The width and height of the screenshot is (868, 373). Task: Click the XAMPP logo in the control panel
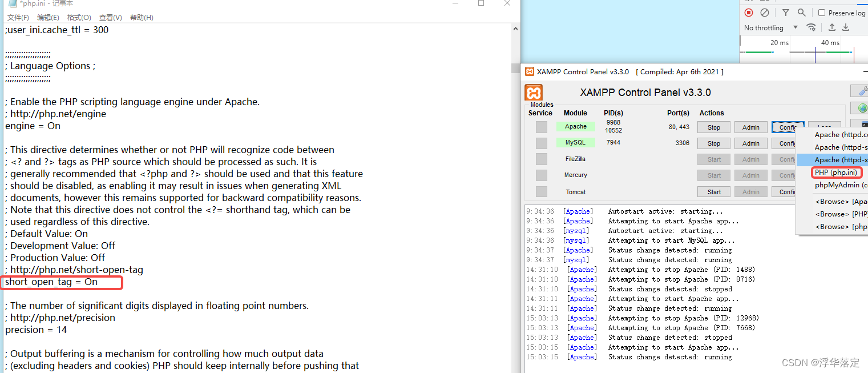coord(534,93)
